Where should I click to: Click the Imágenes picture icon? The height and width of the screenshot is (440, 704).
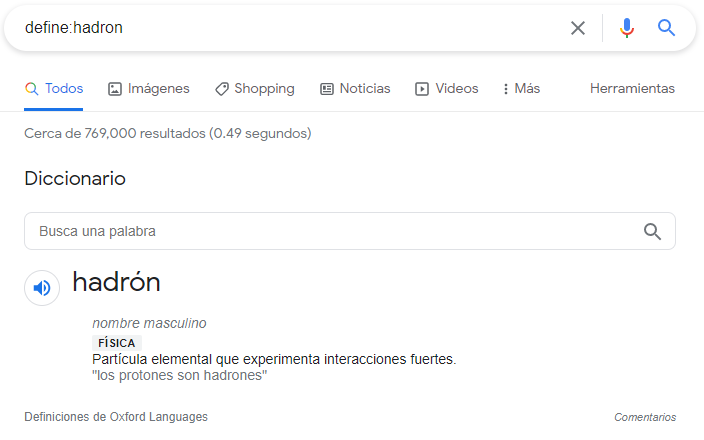tap(114, 89)
